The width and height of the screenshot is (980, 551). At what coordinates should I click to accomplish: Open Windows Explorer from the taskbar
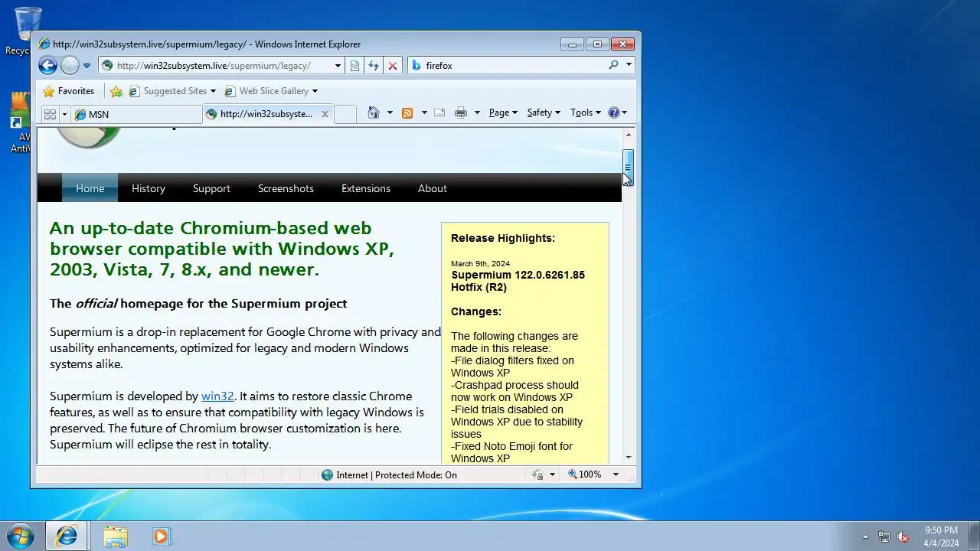click(x=116, y=536)
